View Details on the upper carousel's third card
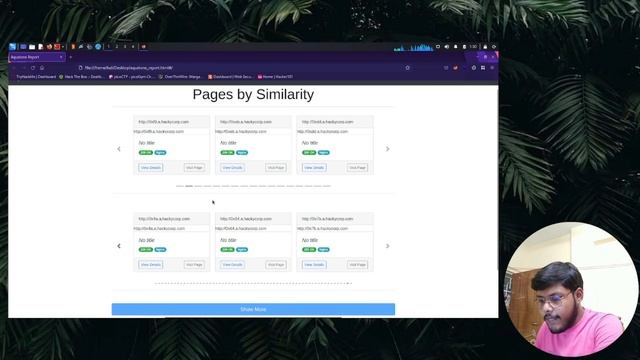640x360 pixels. click(x=314, y=168)
